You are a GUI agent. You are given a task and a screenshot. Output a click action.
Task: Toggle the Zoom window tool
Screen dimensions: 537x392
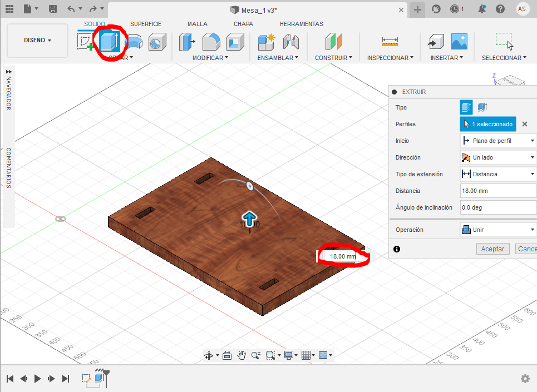coord(270,355)
